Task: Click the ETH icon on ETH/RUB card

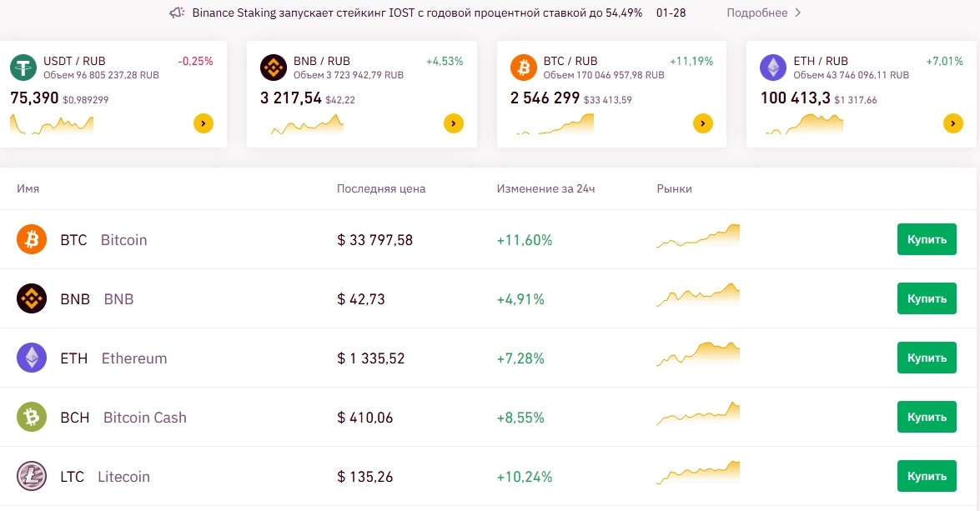Action: (773, 68)
